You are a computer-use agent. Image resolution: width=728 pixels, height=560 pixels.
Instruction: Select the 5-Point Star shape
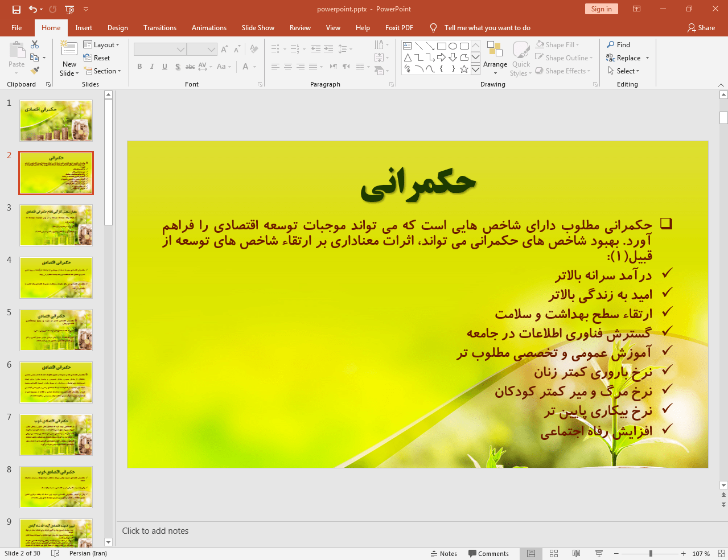(464, 69)
